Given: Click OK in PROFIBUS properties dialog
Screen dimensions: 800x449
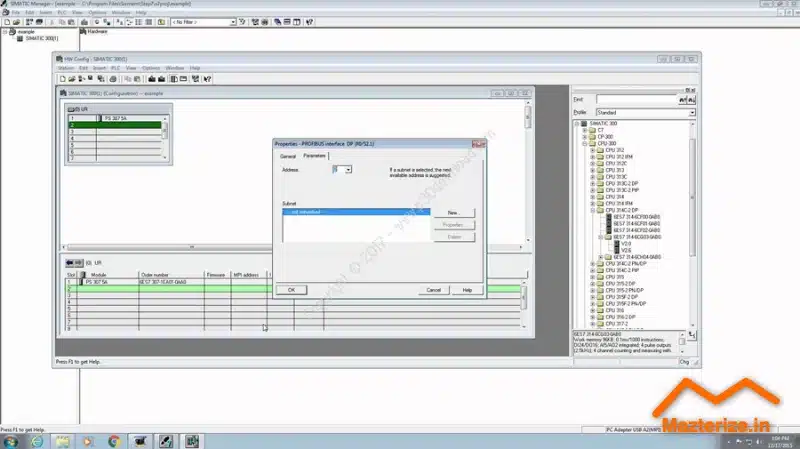Looking at the screenshot, I should (291, 290).
